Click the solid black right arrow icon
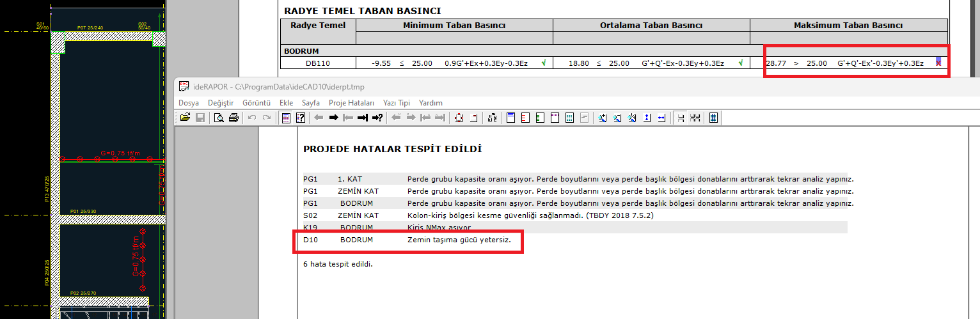The height and width of the screenshot is (319, 980). point(333,118)
